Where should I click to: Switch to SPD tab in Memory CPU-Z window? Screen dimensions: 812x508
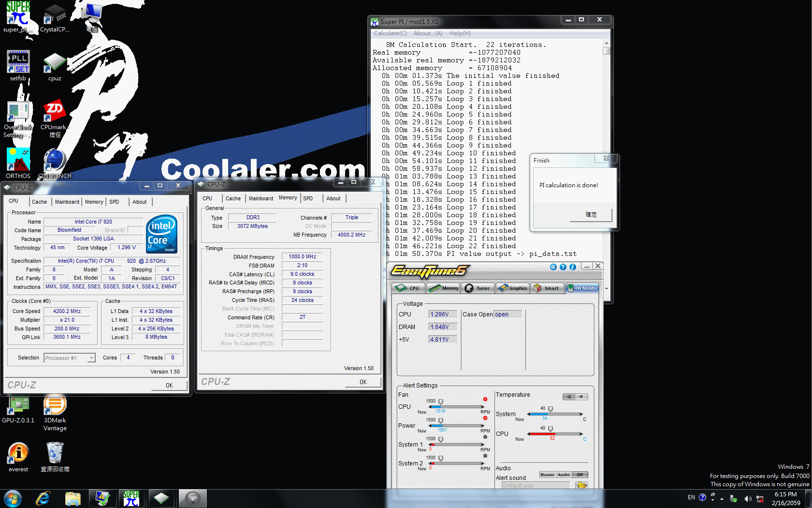[308, 198]
